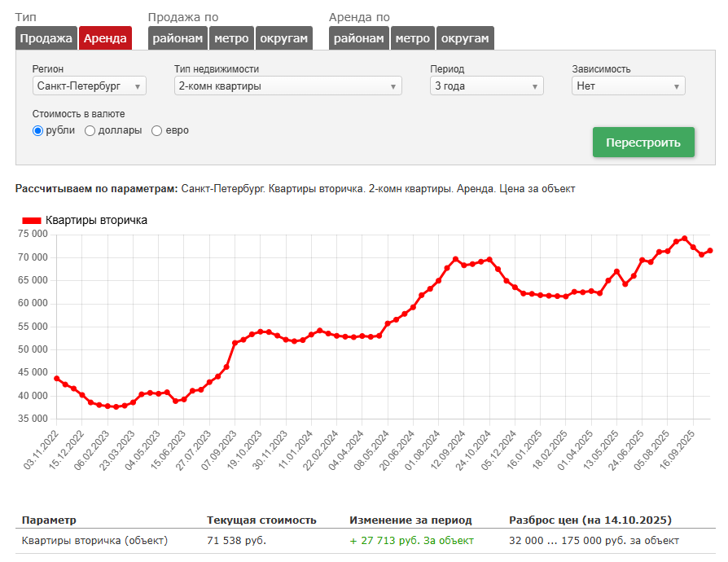Open округам under Продажа по
The height and width of the screenshot is (562, 728).
[x=283, y=38]
